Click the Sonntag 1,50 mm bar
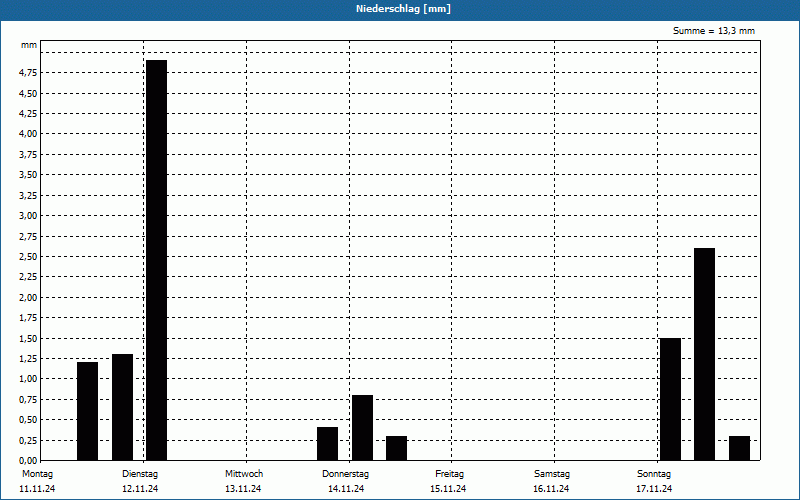This screenshot has height=500, width=800. (x=670, y=399)
